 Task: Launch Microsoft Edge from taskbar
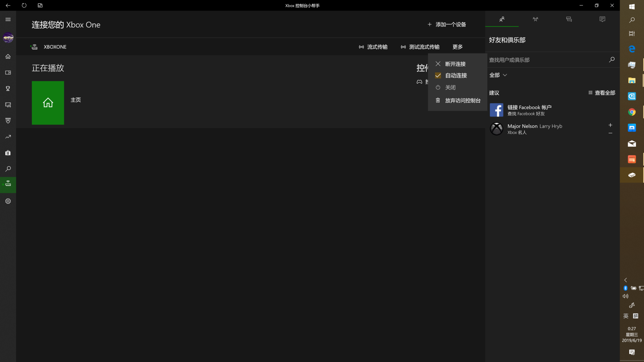pyautogui.click(x=632, y=49)
